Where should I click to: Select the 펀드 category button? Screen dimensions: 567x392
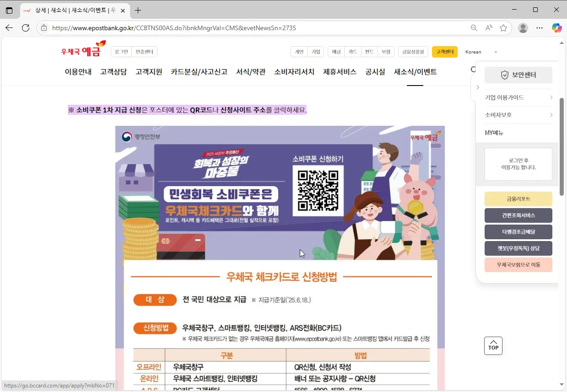click(369, 52)
